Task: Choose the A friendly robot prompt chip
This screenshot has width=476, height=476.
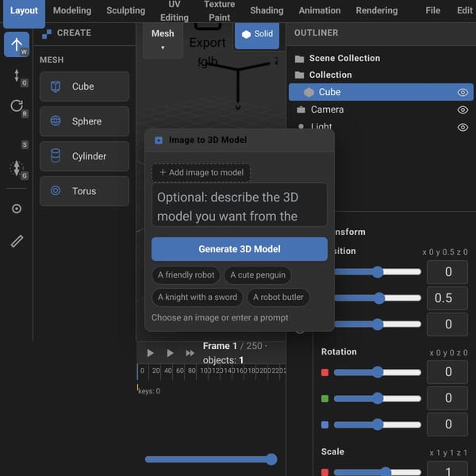Action: point(186,275)
